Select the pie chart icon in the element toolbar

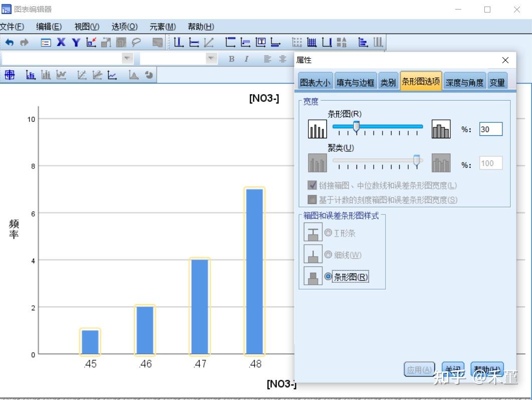(x=148, y=75)
